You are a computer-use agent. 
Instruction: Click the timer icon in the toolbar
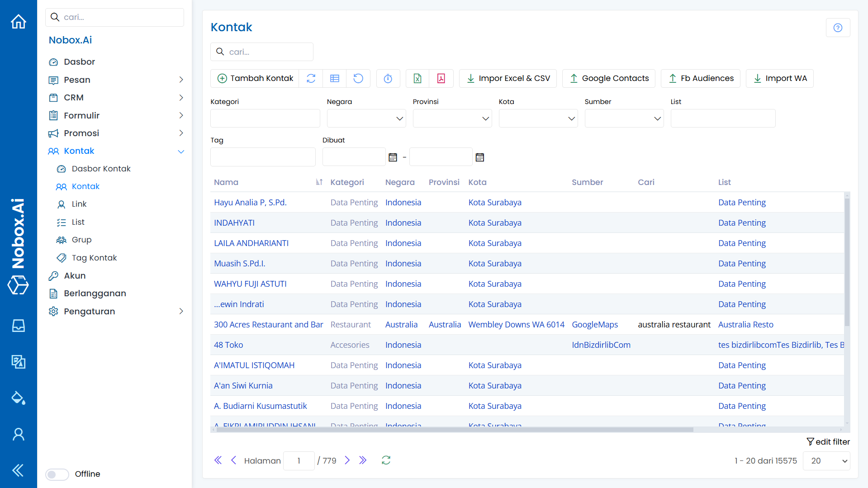[388, 78]
